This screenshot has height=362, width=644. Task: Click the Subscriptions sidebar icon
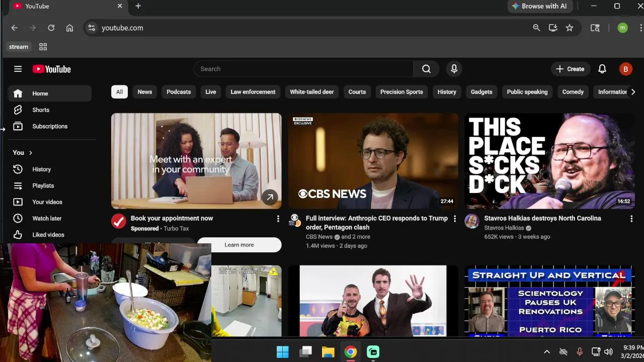(x=18, y=126)
